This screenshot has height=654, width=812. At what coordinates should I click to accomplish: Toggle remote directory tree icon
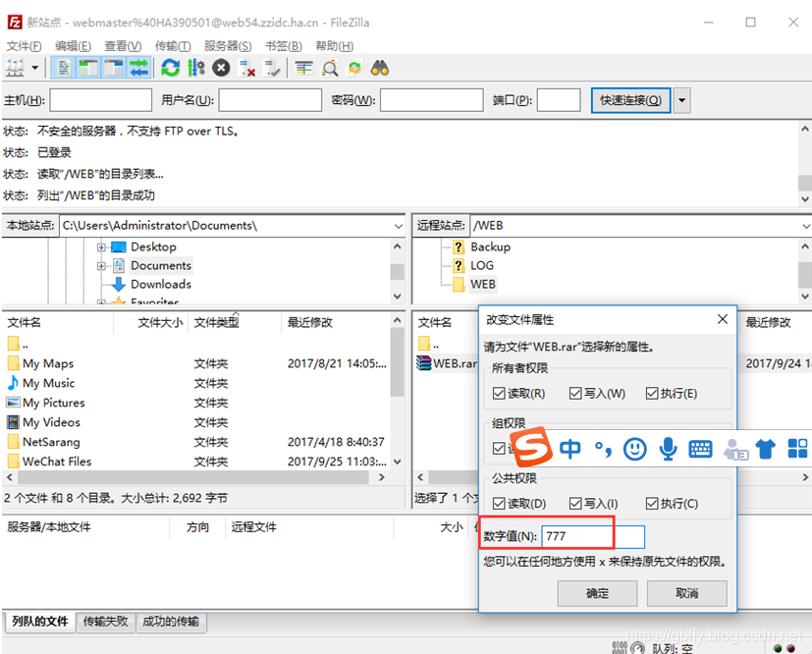[x=114, y=68]
